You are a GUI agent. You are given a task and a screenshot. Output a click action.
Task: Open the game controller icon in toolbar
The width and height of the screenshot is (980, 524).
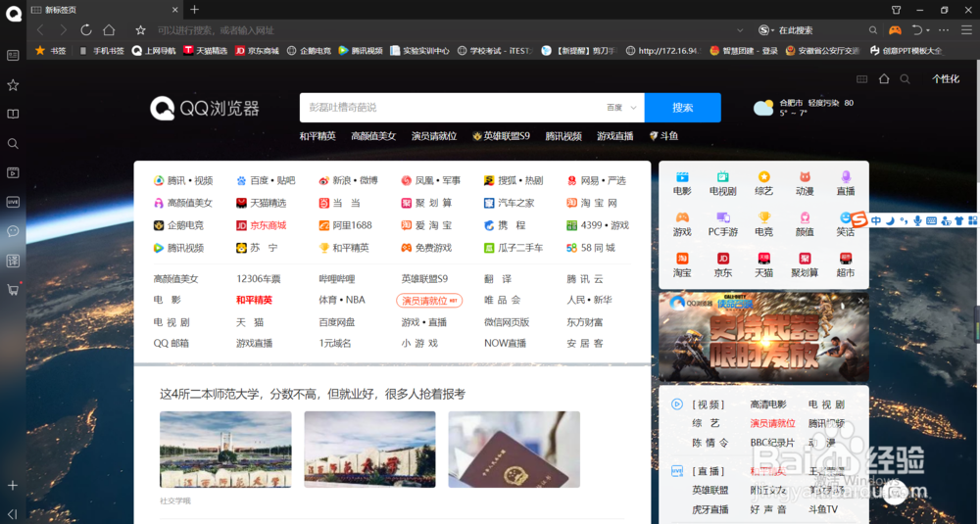coord(895,30)
